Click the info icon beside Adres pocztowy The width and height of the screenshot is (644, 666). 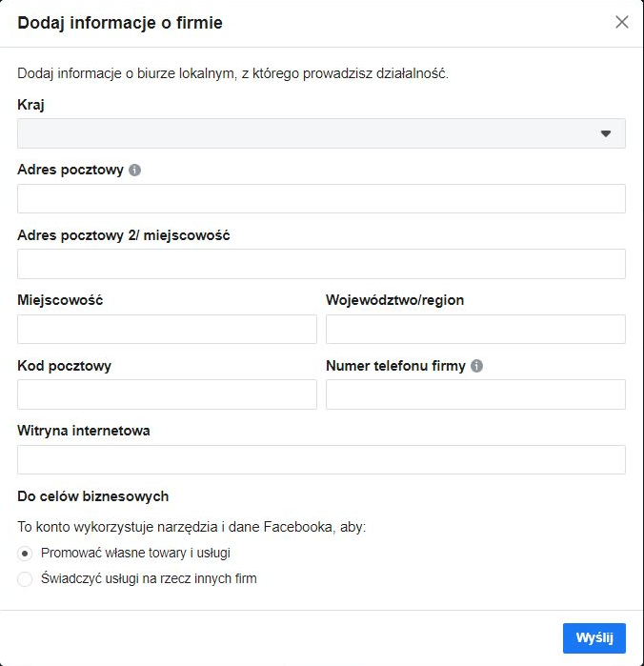tap(134, 170)
